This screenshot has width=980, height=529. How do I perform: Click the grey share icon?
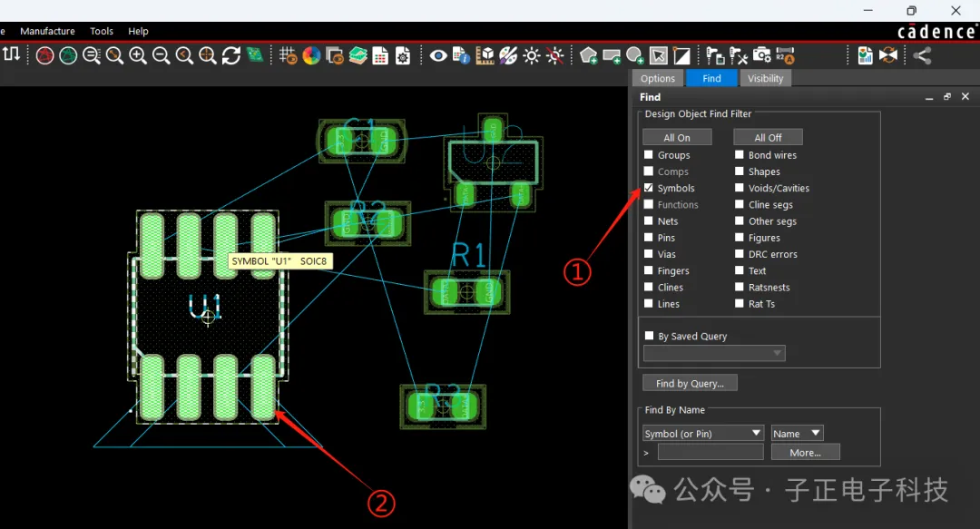(923, 55)
